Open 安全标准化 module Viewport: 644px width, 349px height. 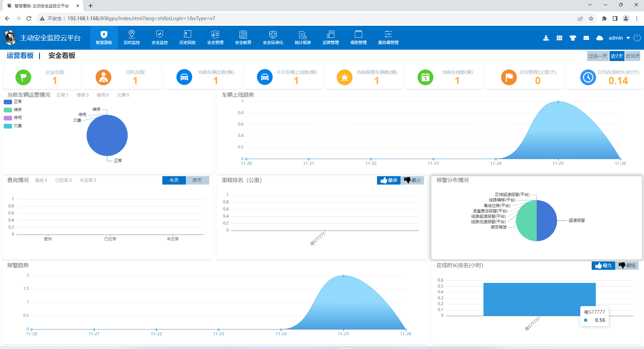pyautogui.click(x=273, y=38)
